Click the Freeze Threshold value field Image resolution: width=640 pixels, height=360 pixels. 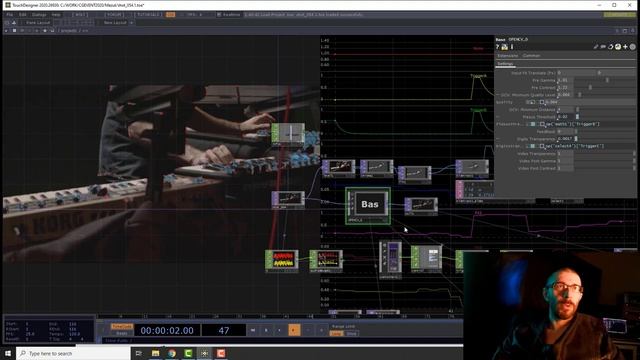(565, 117)
